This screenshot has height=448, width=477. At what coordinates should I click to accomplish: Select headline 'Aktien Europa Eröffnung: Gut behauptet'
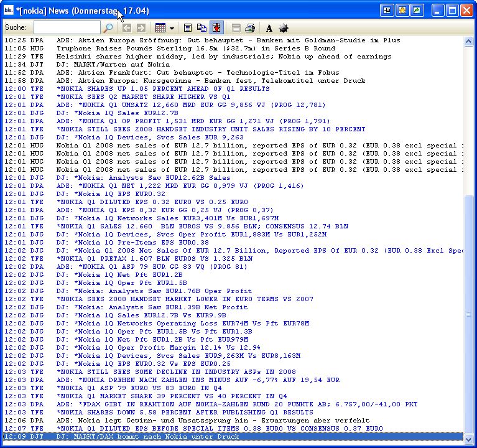point(234,40)
